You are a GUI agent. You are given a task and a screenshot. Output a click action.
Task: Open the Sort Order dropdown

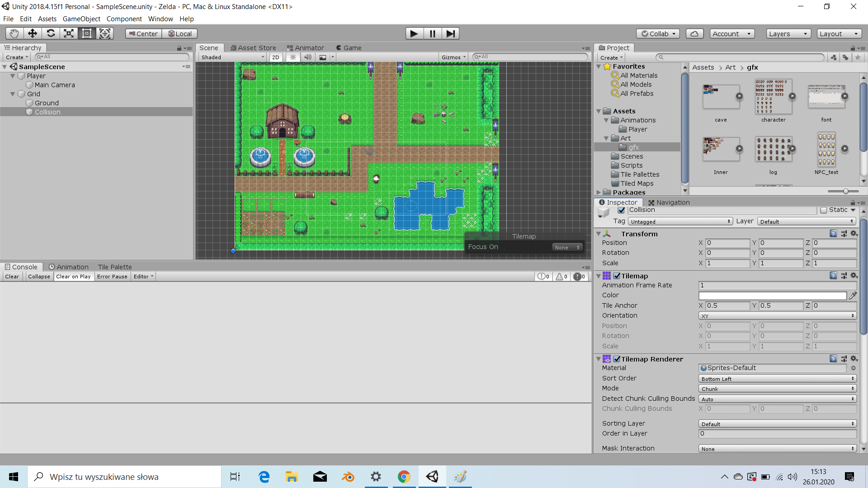(x=777, y=379)
